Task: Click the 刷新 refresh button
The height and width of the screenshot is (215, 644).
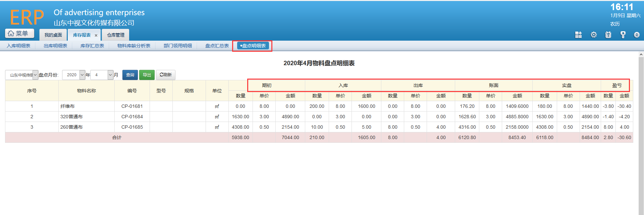Action: [x=166, y=75]
